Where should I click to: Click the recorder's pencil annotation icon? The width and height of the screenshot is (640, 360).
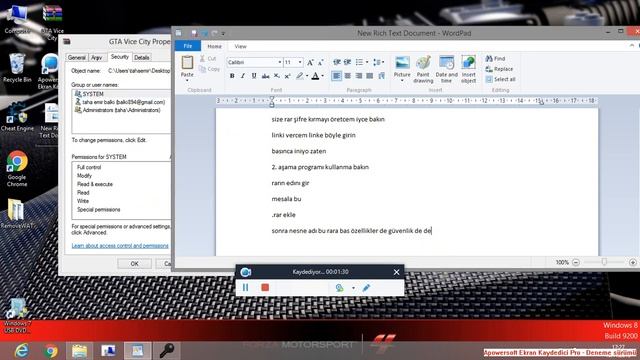pos(366,287)
